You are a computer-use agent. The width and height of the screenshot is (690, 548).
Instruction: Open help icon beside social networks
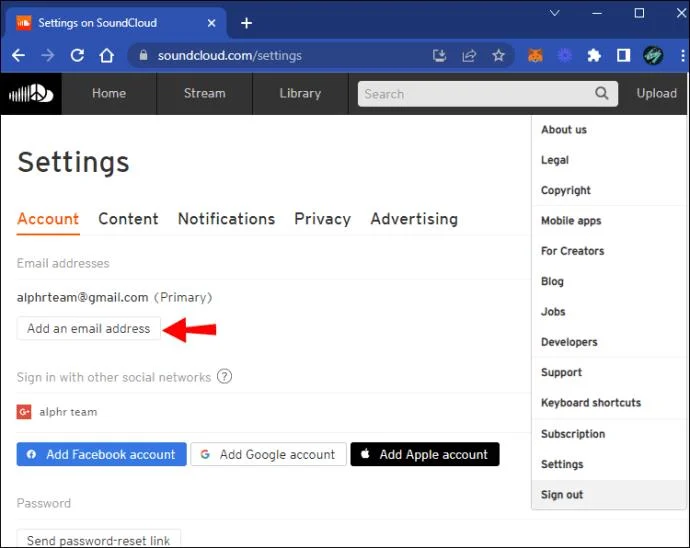tap(224, 377)
